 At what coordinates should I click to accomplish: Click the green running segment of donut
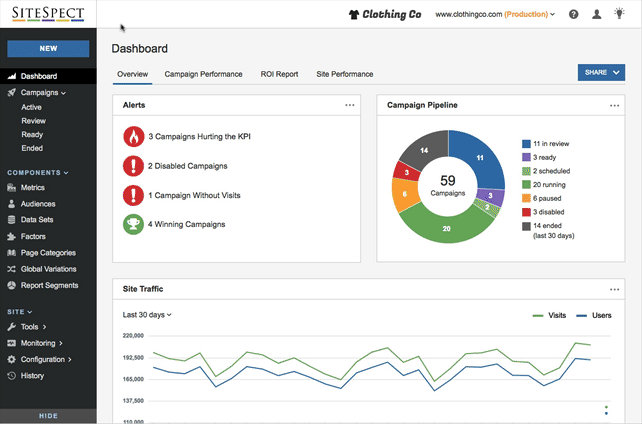click(446, 228)
